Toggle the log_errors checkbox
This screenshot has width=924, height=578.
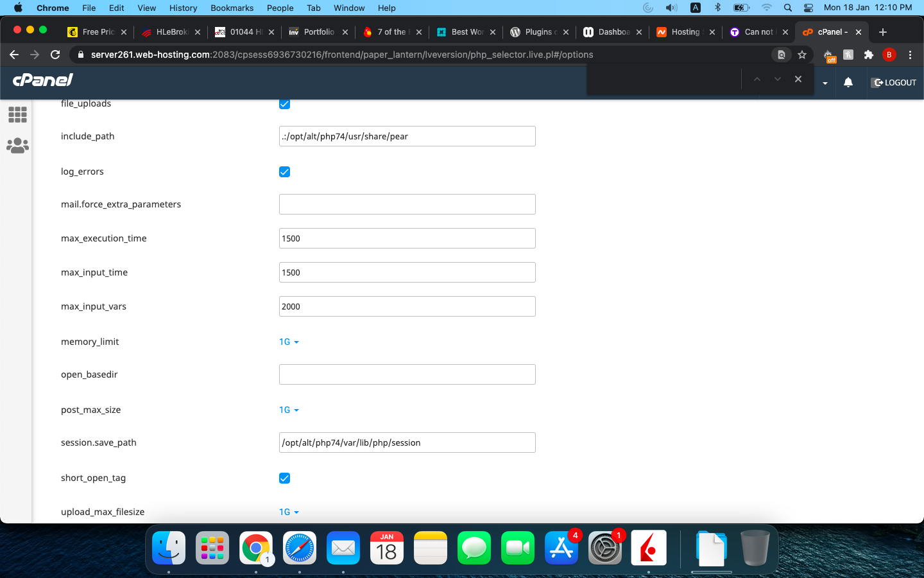(284, 171)
